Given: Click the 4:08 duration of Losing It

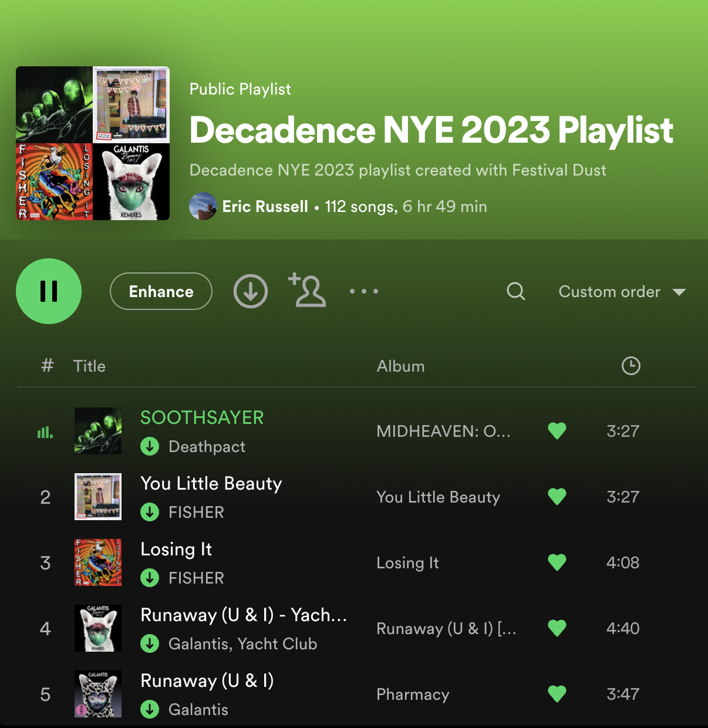Looking at the screenshot, I should [x=623, y=562].
